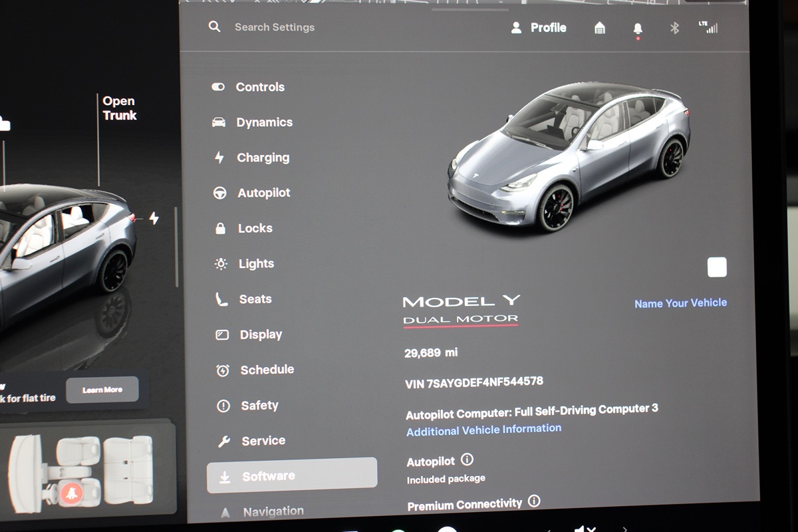Image resolution: width=798 pixels, height=532 pixels.
Task: Tap the white color swatch square
Action: [x=717, y=267]
